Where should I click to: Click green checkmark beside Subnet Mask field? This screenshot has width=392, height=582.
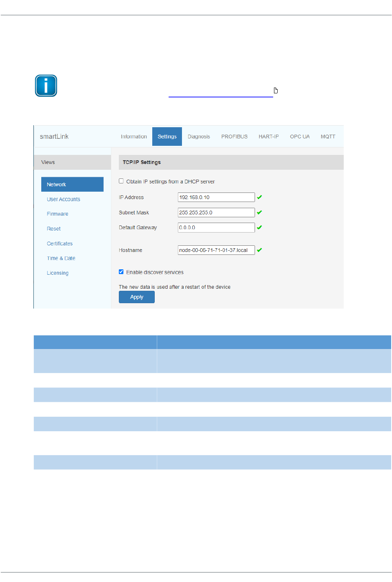[260, 212]
